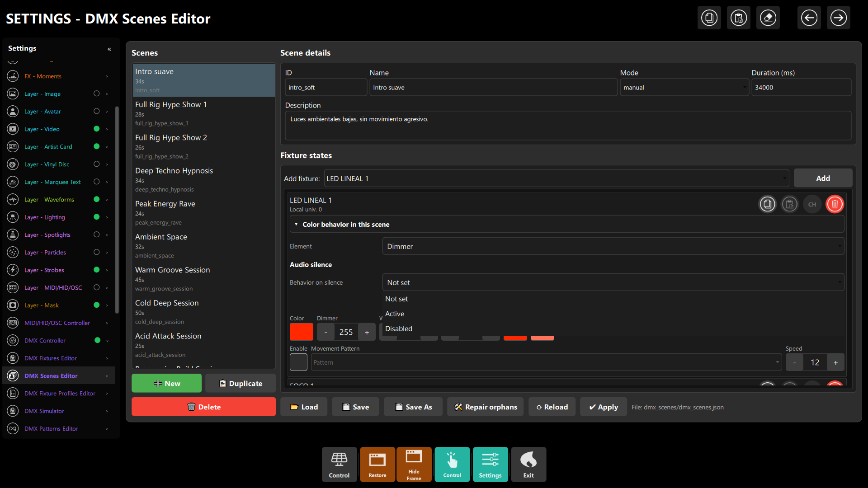Click the green New scene button
Screen dimensions: 868x488
coord(166,383)
